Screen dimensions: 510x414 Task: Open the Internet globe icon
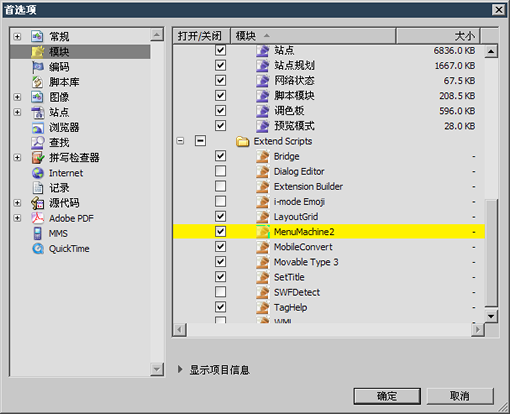pos(38,173)
